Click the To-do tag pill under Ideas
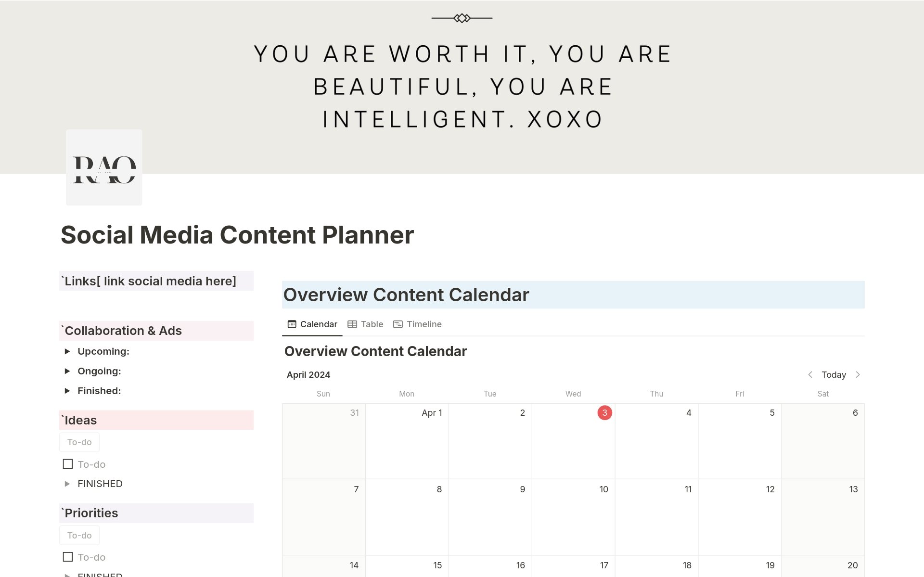This screenshot has width=924, height=577. pos(79,442)
